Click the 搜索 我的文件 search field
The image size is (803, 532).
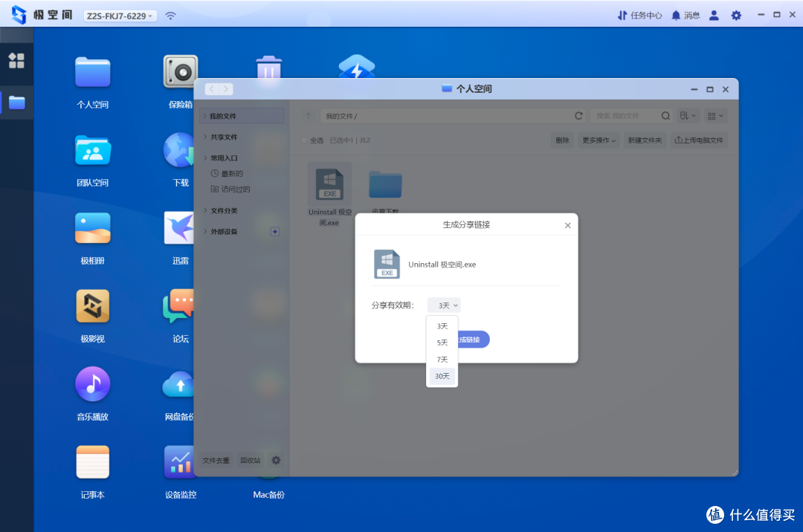[626, 116]
